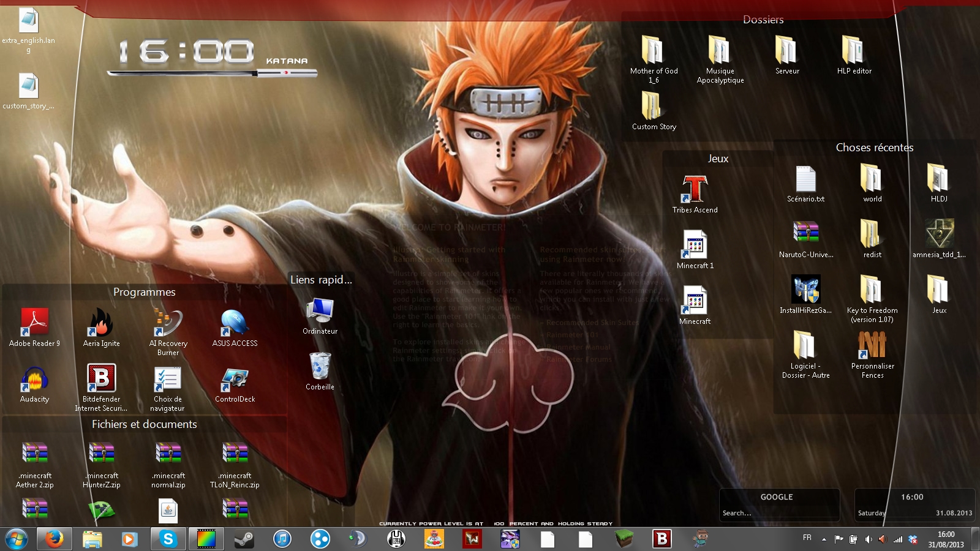Open Skype from the taskbar

168,539
